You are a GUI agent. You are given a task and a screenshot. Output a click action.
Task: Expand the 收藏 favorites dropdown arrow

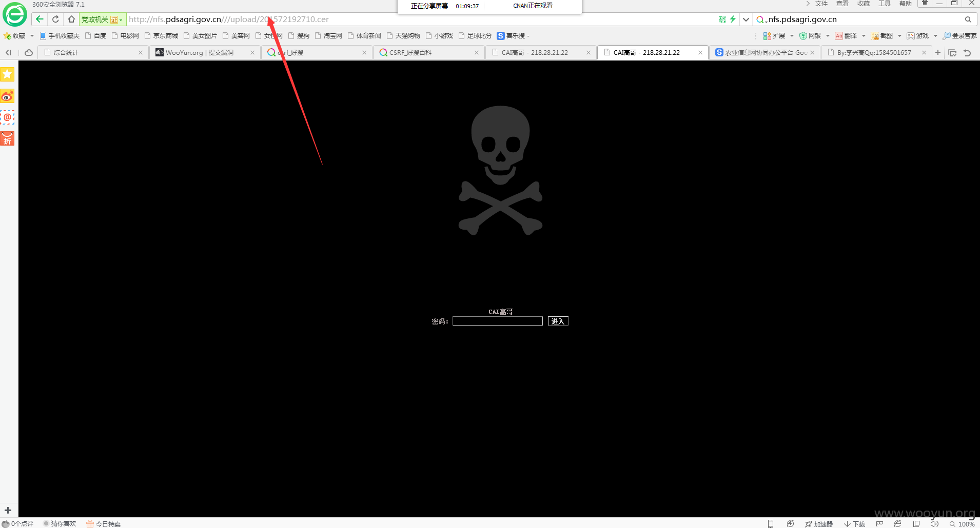32,36
